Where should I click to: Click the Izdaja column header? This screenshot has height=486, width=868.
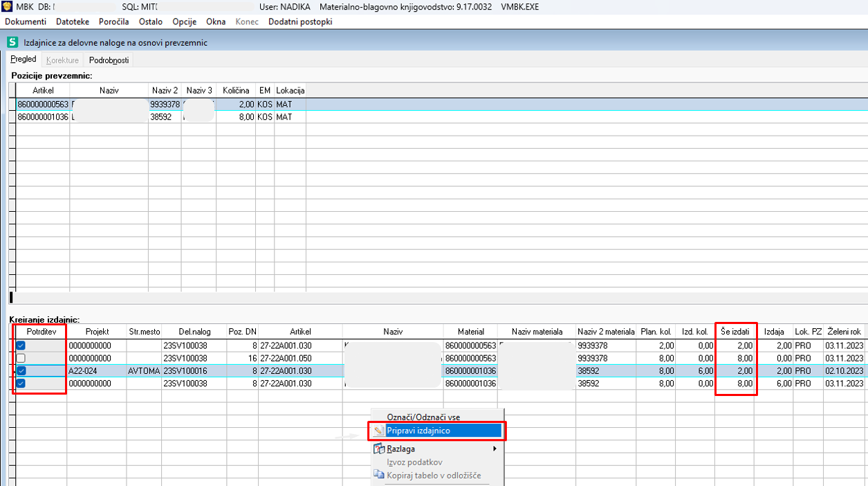coord(774,332)
